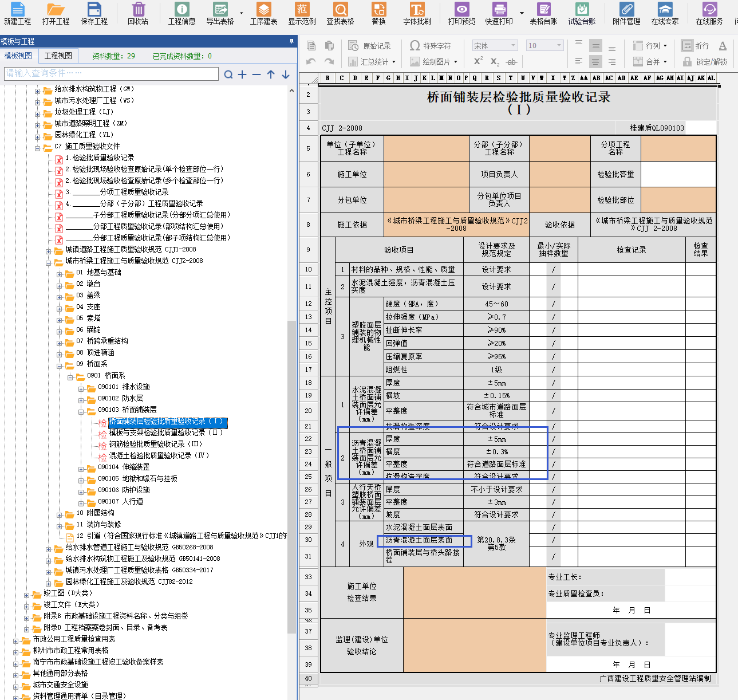Open 打印预览 print preview
Viewport: 738px width, 700px height.
pos(461,13)
